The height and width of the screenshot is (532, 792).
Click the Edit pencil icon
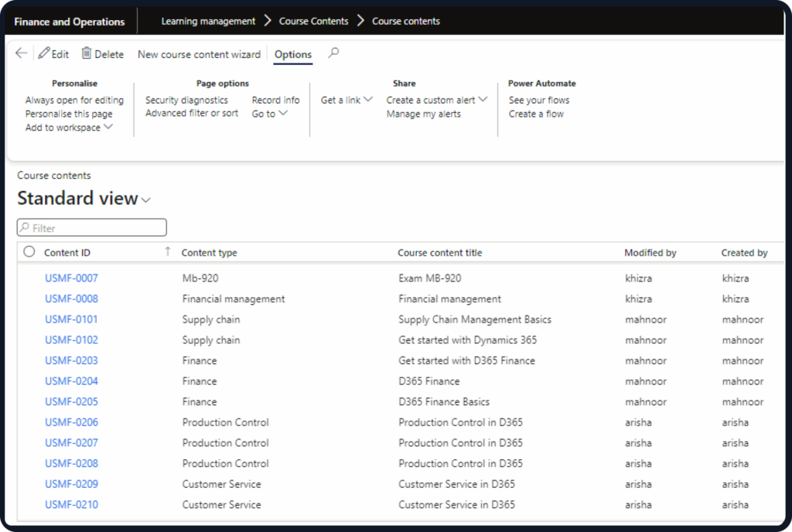coord(44,53)
